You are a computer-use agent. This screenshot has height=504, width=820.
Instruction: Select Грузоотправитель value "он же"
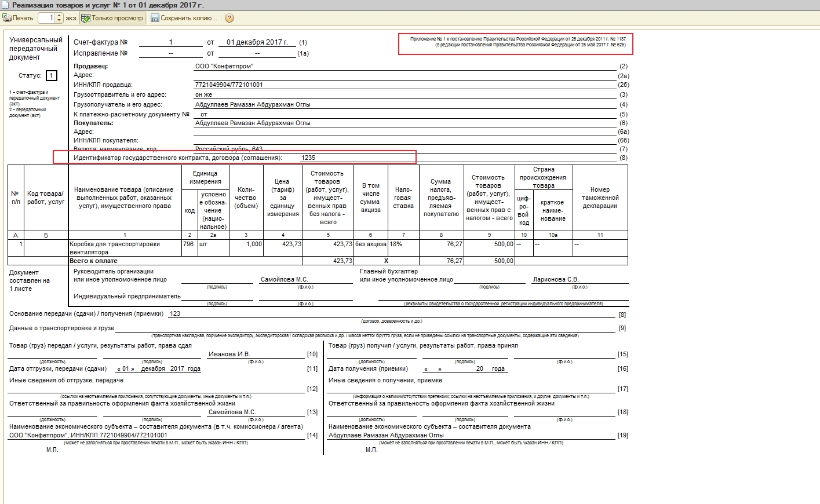pyautogui.click(x=203, y=94)
